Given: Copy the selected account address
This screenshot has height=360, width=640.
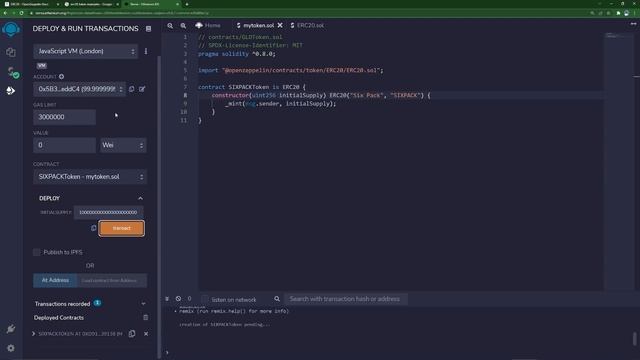Looking at the screenshot, I should coord(131,89).
